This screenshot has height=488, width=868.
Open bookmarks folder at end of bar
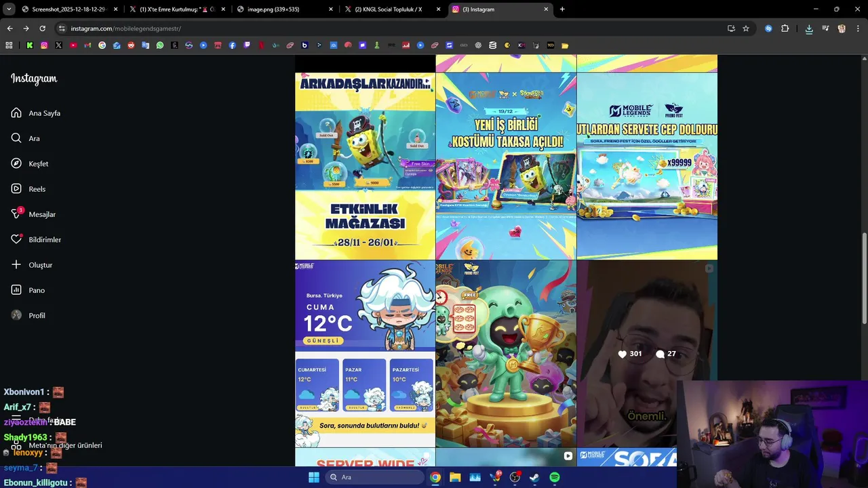(x=565, y=45)
